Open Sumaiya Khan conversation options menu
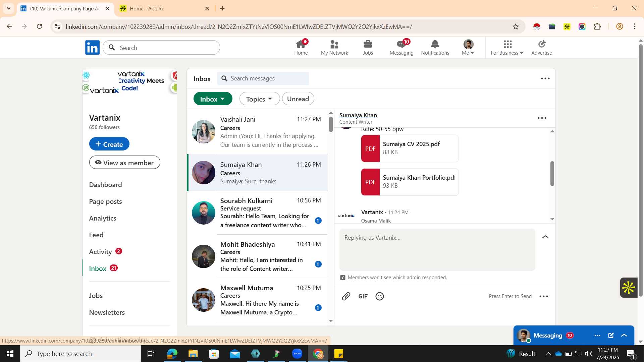 click(542, 118)
